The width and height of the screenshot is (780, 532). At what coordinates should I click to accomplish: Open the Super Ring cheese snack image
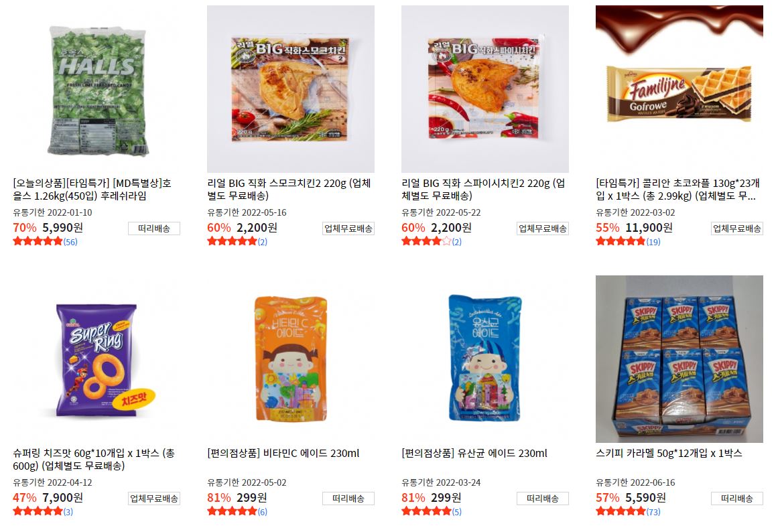[x=96, y=359]
